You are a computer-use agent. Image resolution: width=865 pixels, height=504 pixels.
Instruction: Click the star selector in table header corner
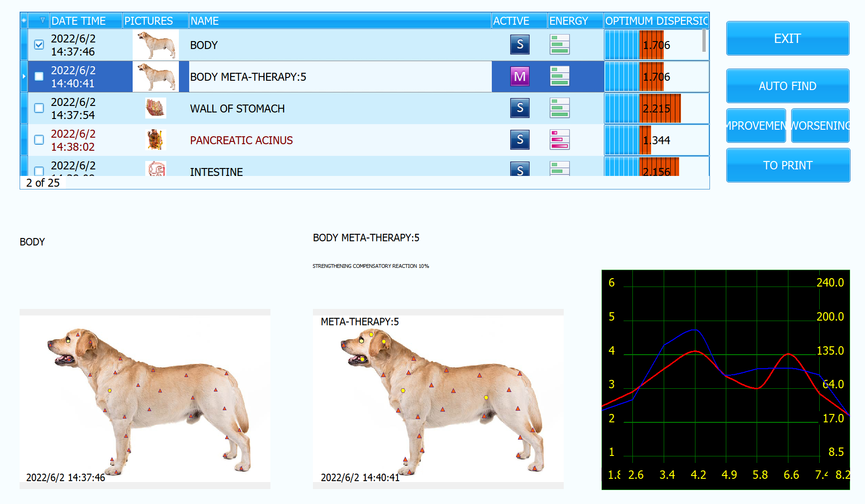click(24, 21)
